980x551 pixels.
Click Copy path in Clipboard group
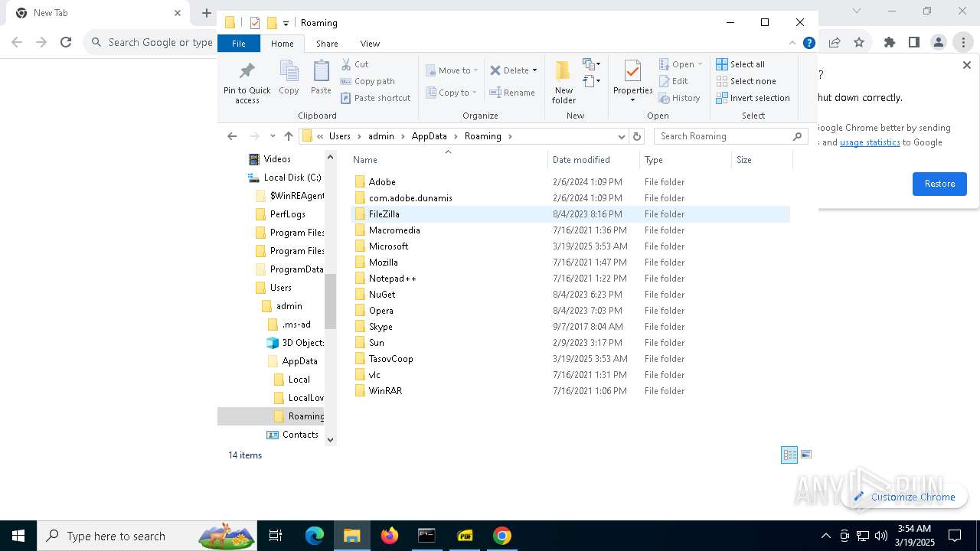point(367,81)
